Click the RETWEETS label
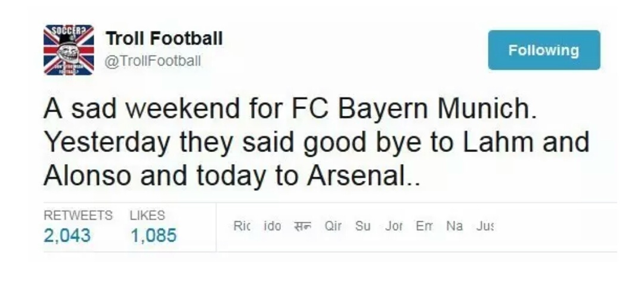Viewport: 644px width, 300px height. [78, 215]
